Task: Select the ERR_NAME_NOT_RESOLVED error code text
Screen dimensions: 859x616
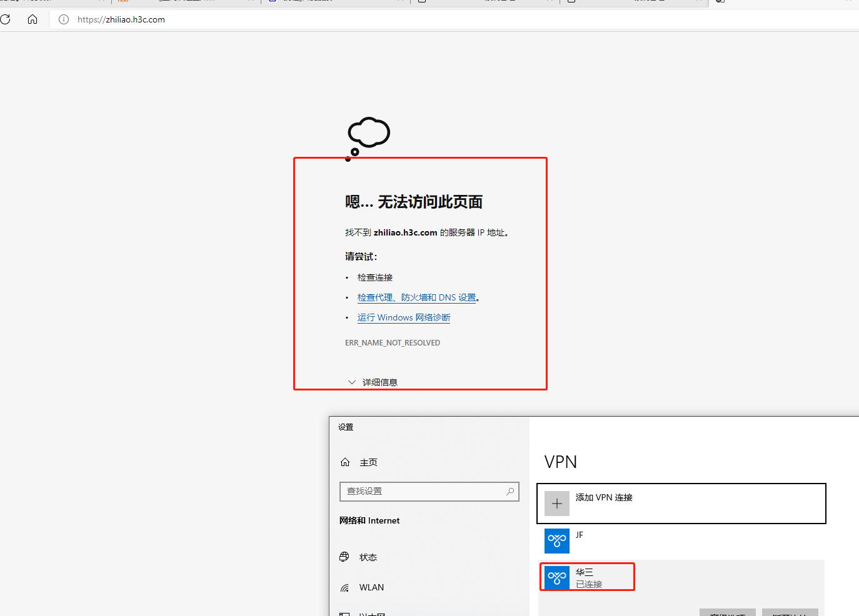Action: tap(393, 343)
